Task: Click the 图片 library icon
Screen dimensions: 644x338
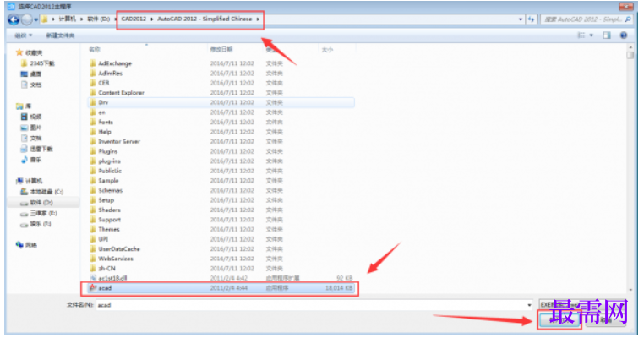Action: point(24,128)
